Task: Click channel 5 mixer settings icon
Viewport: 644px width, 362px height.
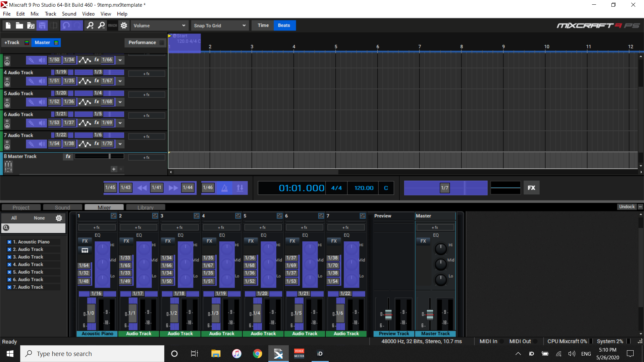Action: click(279, 216)
